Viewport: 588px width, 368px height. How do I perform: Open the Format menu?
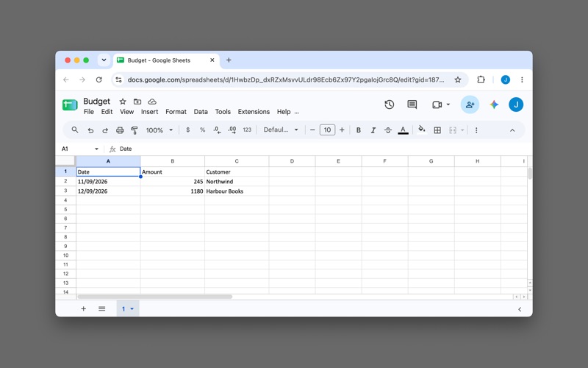point(176,112)
